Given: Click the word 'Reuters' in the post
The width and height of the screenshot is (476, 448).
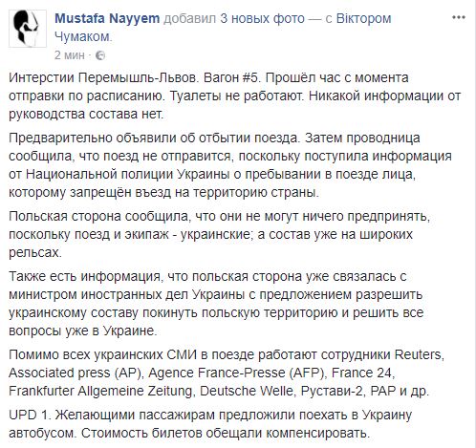Looking at the screenshot, I should pos(419,354).
